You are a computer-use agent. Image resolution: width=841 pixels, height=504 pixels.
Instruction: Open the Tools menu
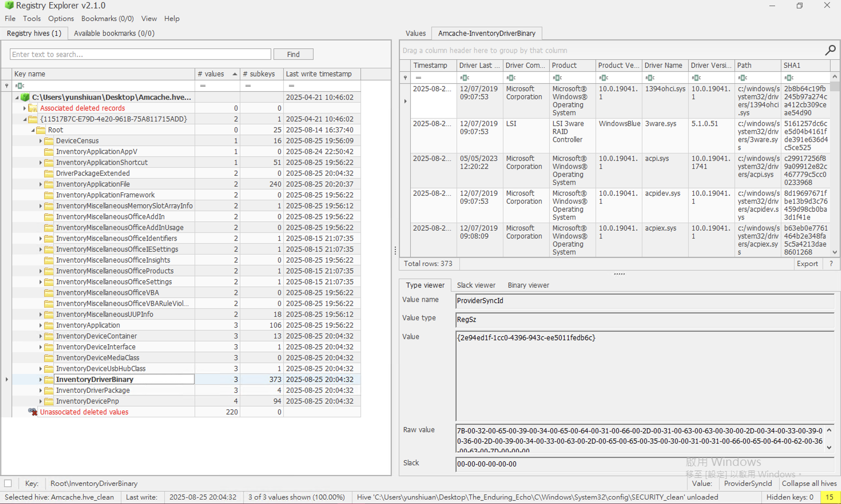pos(32,18)
